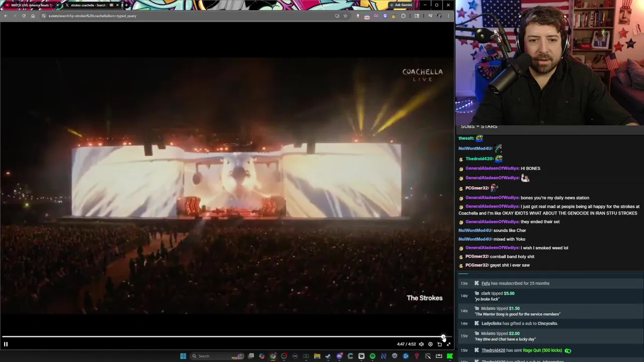Click the site info icon in the address bar
Screen dimensions: 644x362
coord(44,16)
